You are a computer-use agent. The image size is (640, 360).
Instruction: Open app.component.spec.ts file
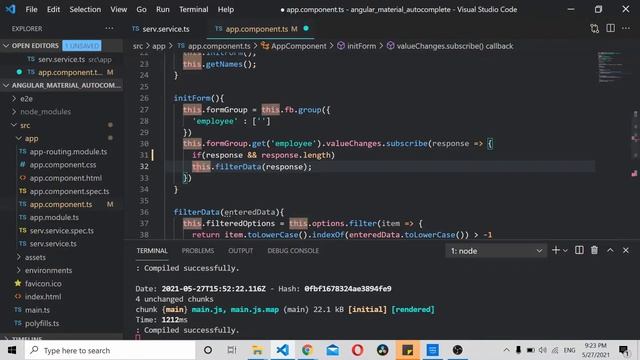(69, 191)
